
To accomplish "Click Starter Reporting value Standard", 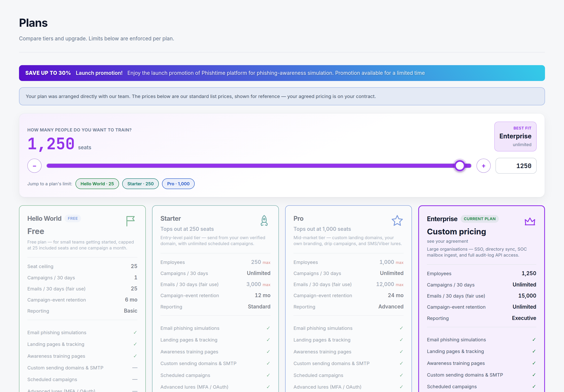I will point(259,306).
